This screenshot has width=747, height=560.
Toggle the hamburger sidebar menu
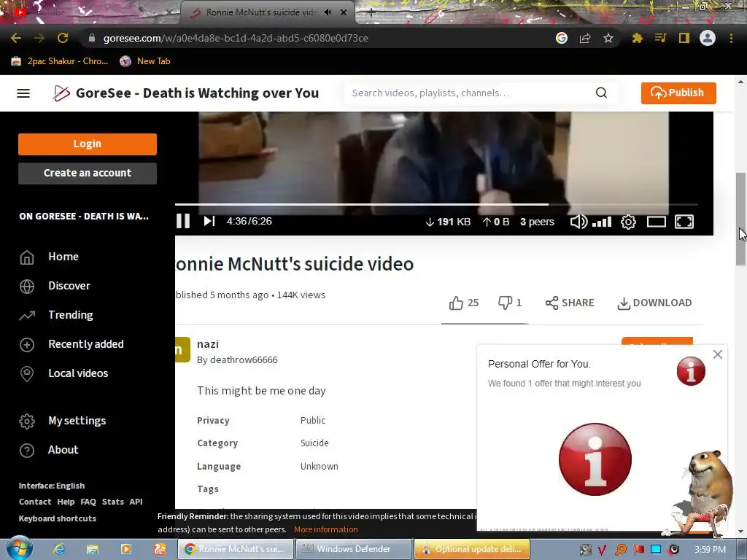click(23, 93)
